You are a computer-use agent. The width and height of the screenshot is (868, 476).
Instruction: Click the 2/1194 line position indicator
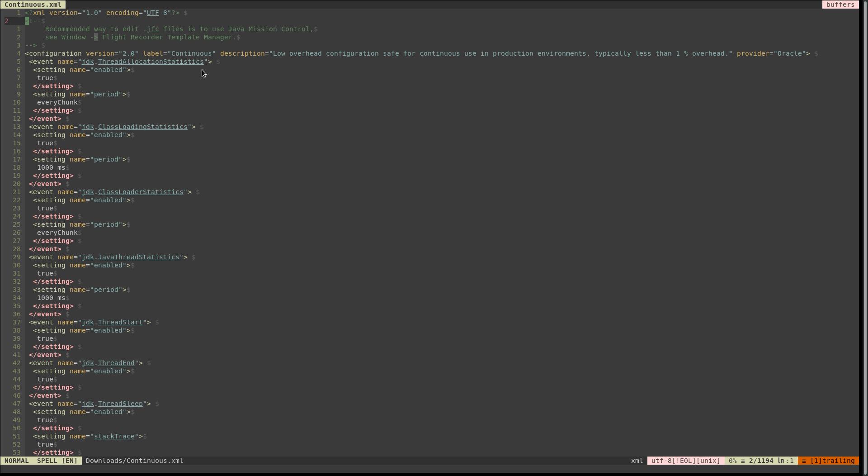click(761, 461)
